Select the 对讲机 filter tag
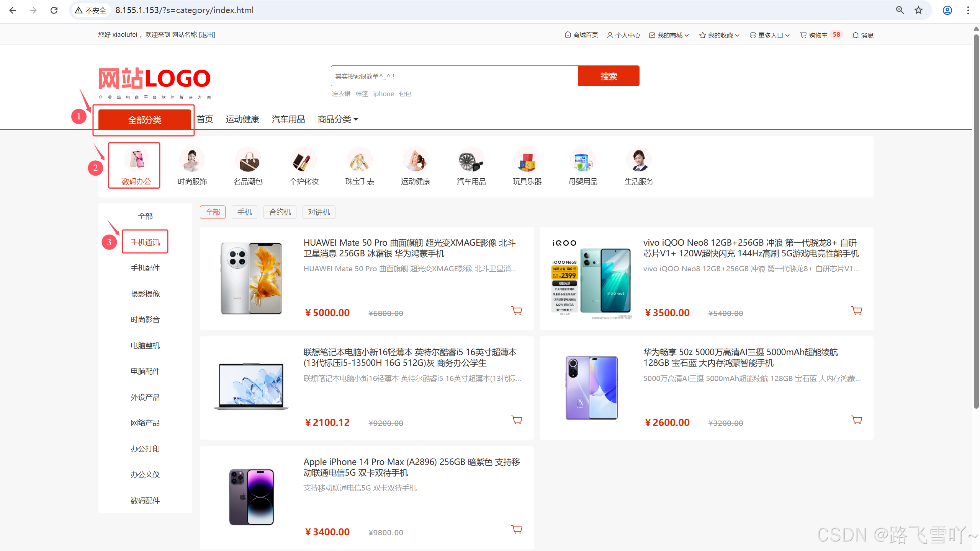 [x=319, y=212]
